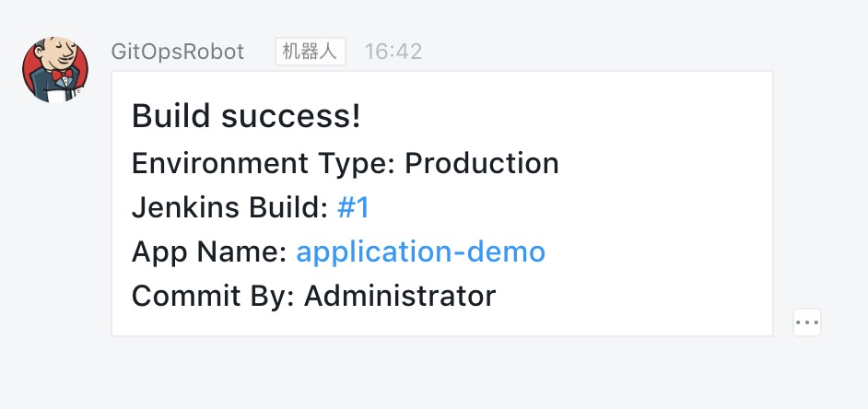Open the application-demo app link
This screenshot has height=409, width=868.
coord(421,252)
